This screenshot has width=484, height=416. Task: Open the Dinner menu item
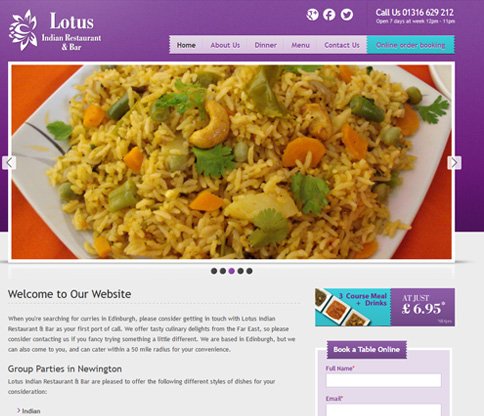tap(265, 45)
